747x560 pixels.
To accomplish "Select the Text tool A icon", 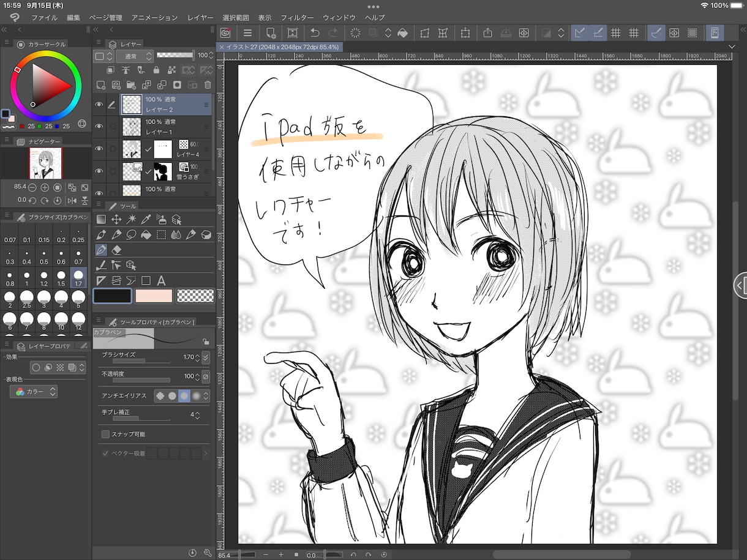I will [x=162, y=281].
